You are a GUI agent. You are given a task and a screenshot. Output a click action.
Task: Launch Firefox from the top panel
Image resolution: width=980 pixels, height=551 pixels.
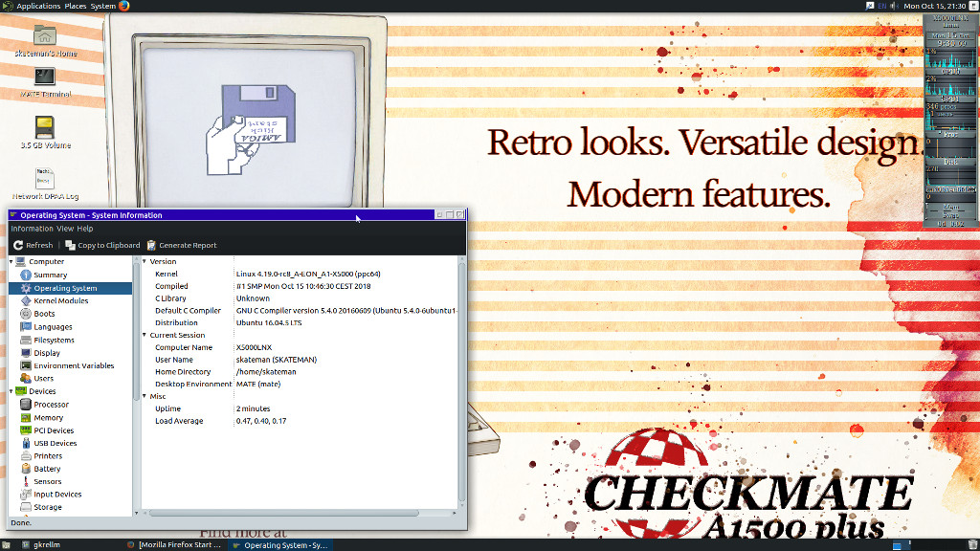pyautogui.click(x=123, y=6)
